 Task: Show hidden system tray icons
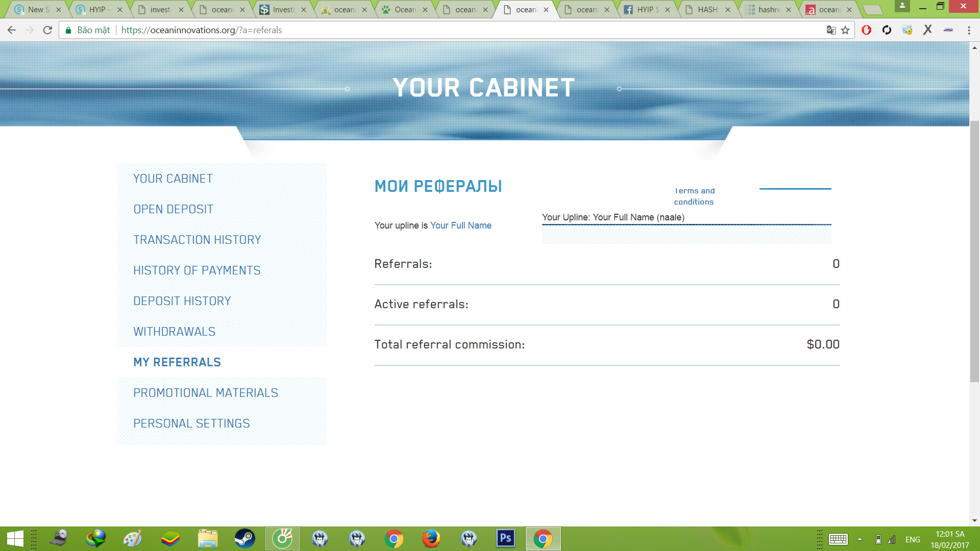[860, 539]
